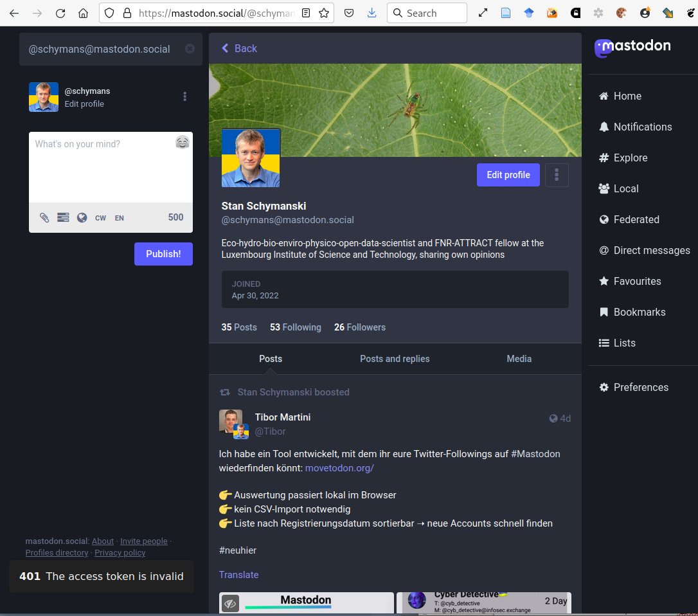The image size is (698, 616).
Task: Open Bookmarks in sidebar
Action: (x=632, y=313)
